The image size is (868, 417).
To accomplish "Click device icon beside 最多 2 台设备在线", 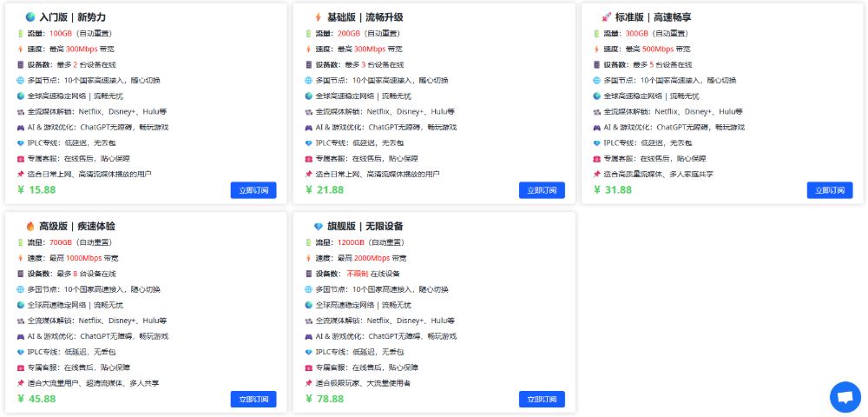I will [x=21, y=64].
